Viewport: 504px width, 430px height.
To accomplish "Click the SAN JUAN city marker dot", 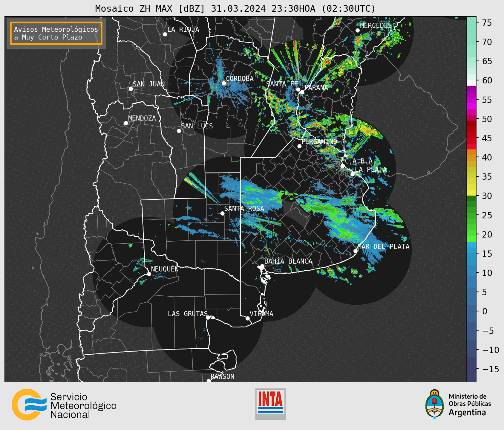I will (x=131, y=89).
